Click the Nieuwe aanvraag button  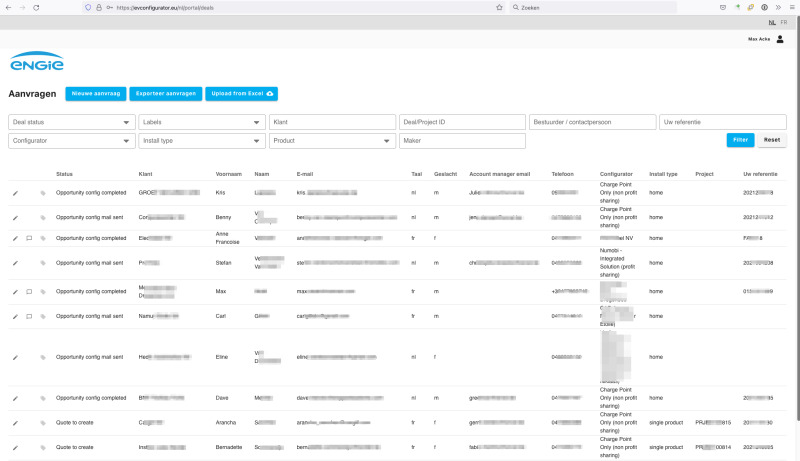point(95,93)
